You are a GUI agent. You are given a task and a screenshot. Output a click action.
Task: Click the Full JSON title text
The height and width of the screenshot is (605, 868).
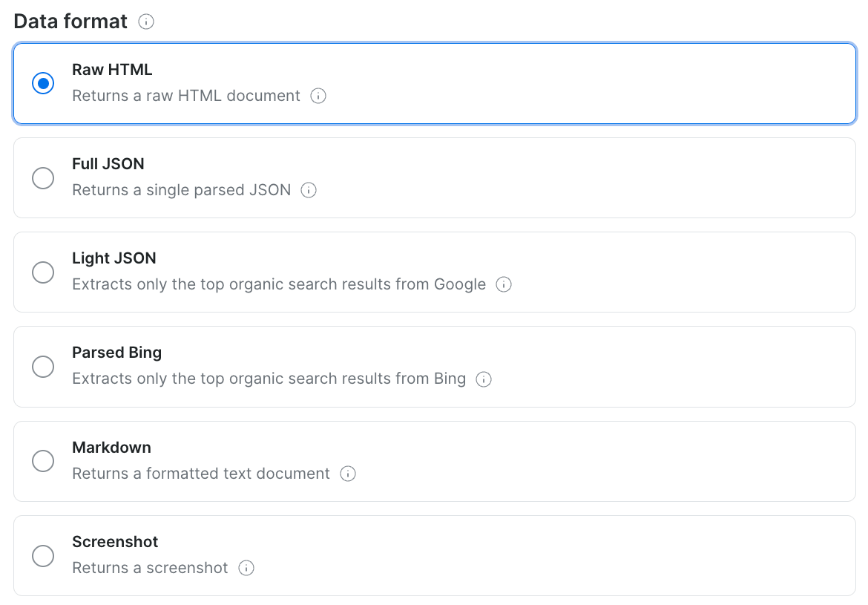point(108,164)
